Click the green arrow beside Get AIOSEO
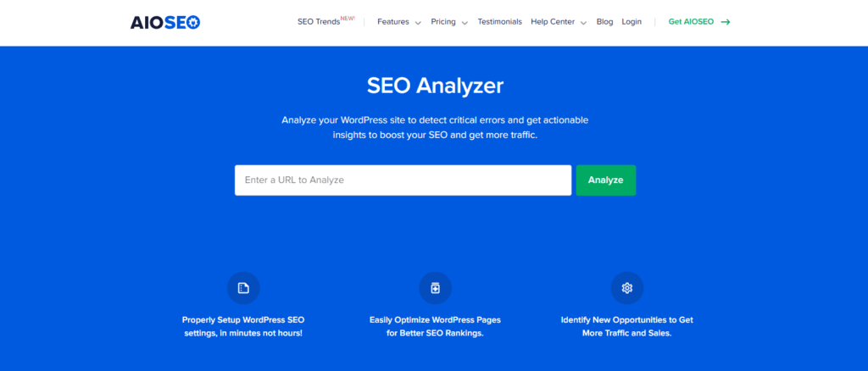The width and height of the screenshot is (868, 371). click(726, 22)
